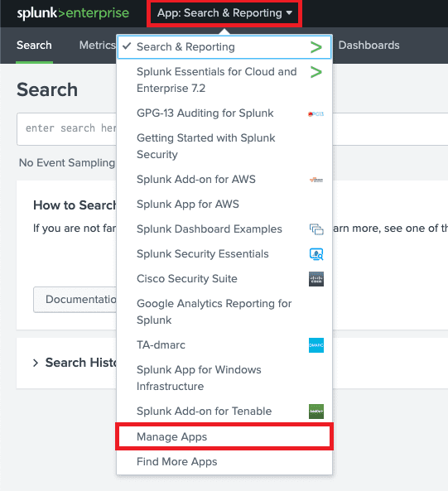Click the TA-dmarc blue app icon
448x491 pixels.
coord(316,345)
